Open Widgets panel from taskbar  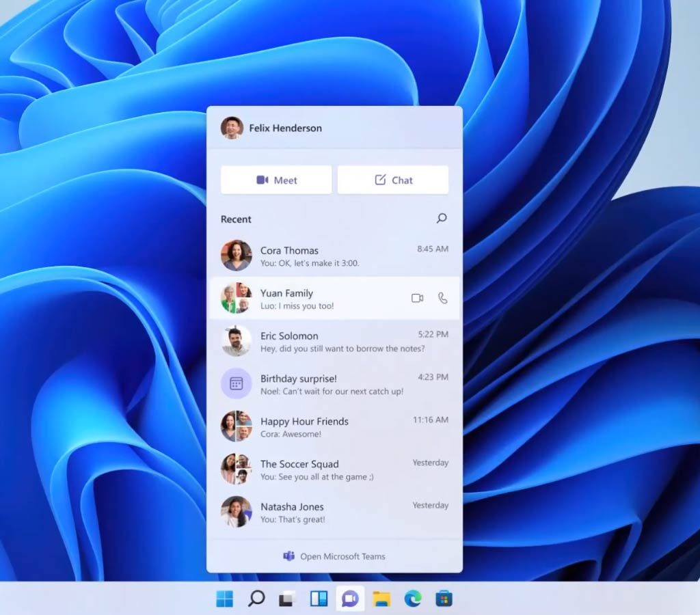319,599
